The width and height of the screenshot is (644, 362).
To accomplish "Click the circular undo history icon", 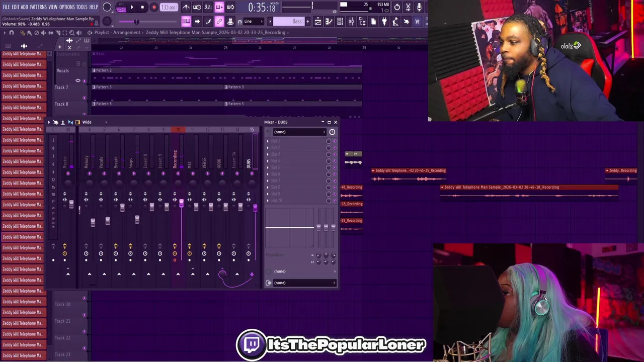I will 397,7.
